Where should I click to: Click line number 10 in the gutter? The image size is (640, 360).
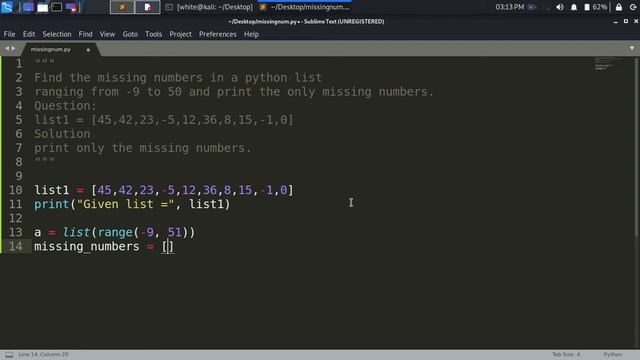pyautogui.click(x=16, y=190)
